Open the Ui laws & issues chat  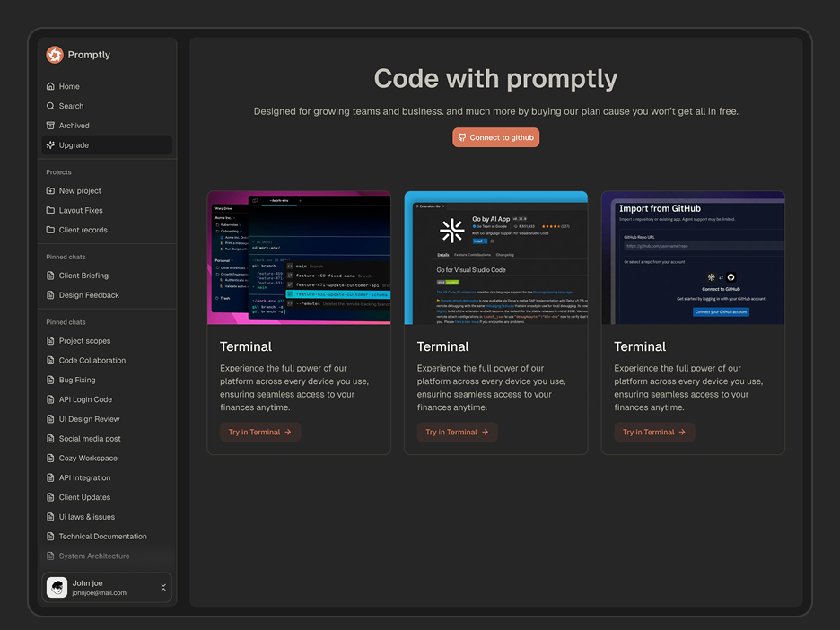click(x=107, y=517)
